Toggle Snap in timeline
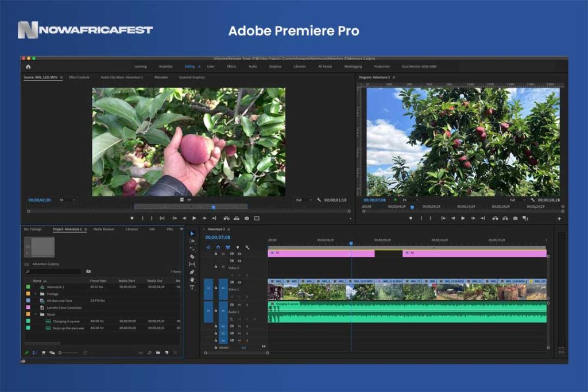The height and width of the screenshot is (392, 588). coord(218,247)
